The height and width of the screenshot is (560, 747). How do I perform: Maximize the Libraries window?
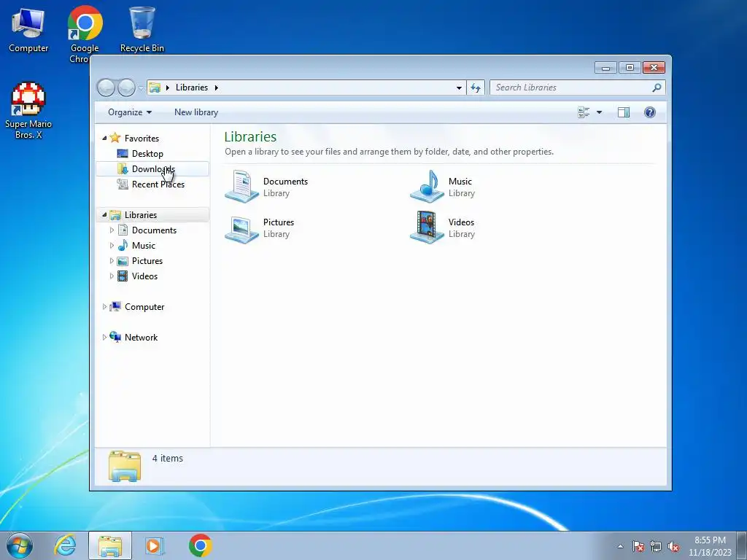pos(630,68)
